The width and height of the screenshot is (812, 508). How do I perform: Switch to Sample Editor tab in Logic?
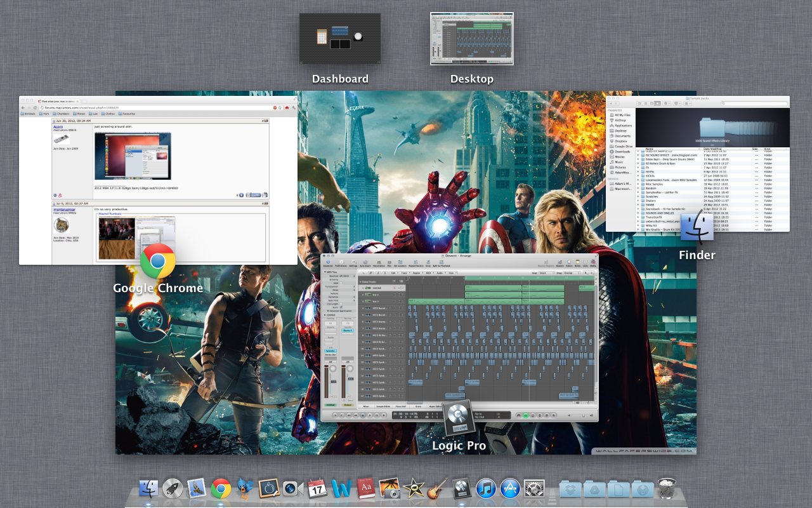pos(383,406)
